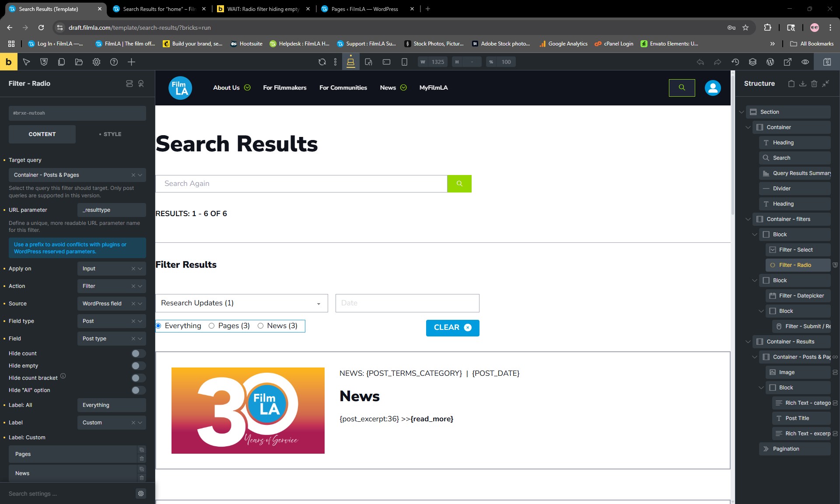
Task: Click the CLEAR filters button
Action: [452, 328]
